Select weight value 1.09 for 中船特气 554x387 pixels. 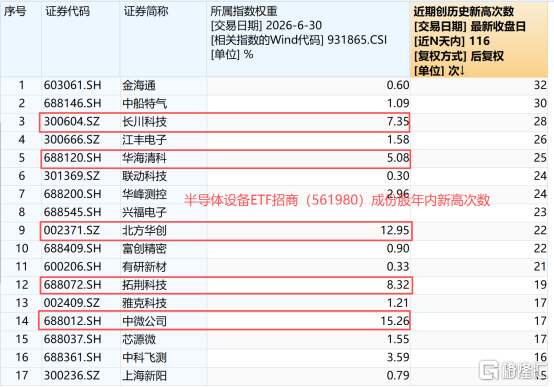click(x=398, y=103)
